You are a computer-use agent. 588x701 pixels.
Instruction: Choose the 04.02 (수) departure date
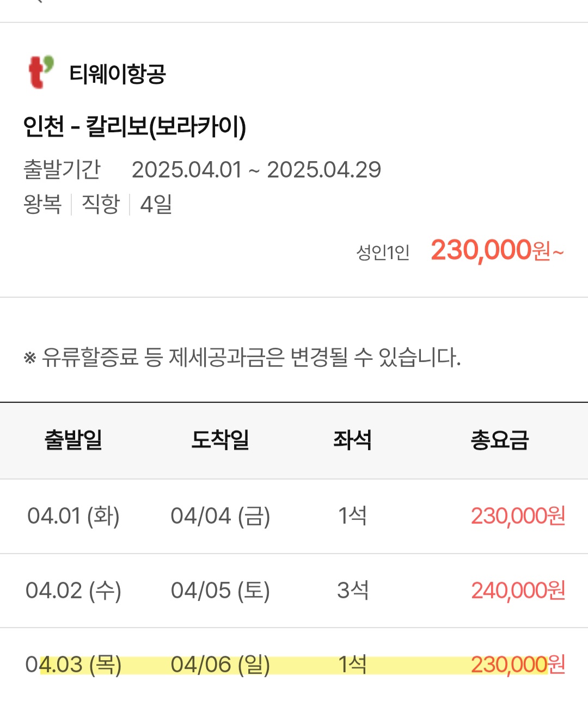click(73, 591)
